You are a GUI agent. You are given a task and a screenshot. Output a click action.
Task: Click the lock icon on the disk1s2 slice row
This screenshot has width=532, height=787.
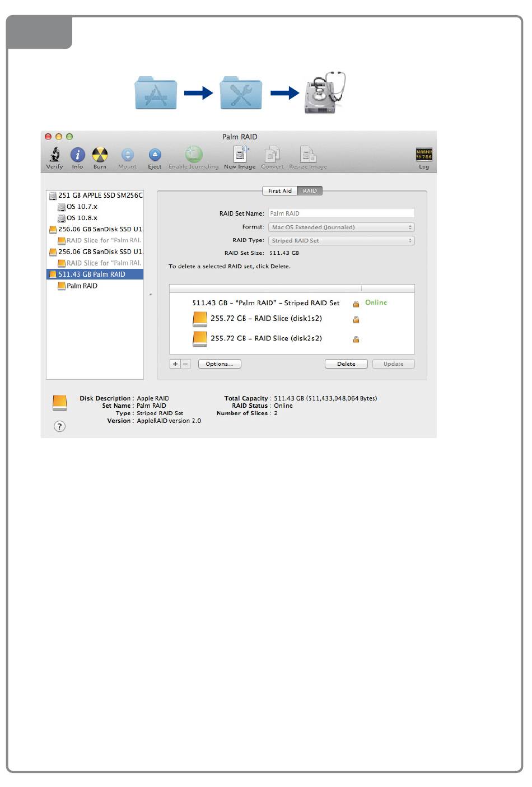(x=356, y=319)
